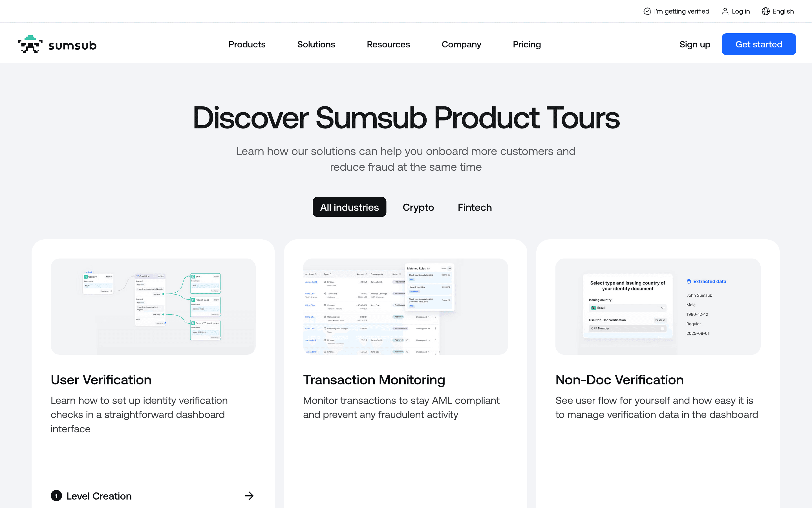Select the All industries tab
The image size is (812, 508).
349,207
